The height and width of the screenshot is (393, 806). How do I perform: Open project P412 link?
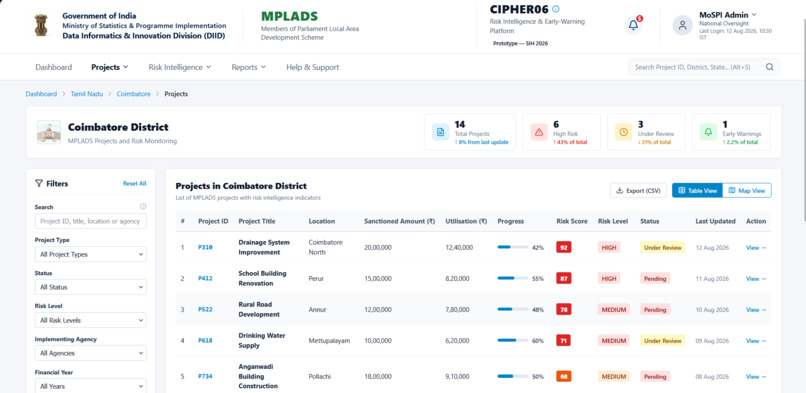205,278
